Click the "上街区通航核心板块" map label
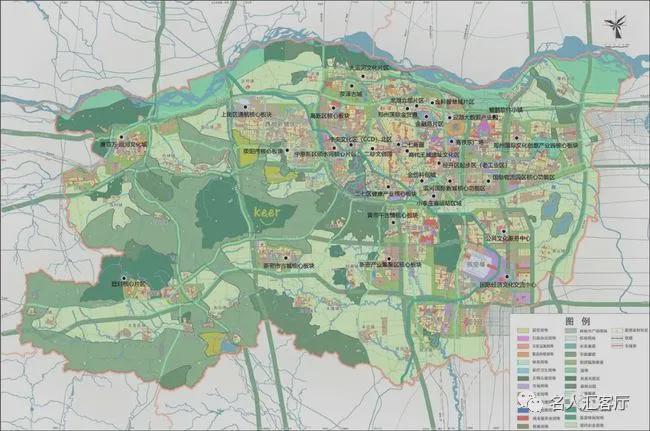 247,115
